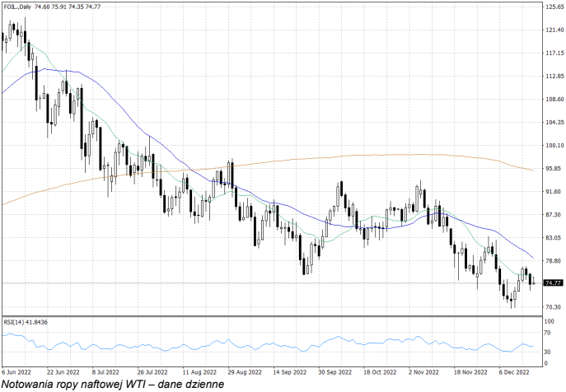Click the caption Notowania ropy naftowej WTI
The width and height of the screenshot is (566, 392).
point(111,384)
